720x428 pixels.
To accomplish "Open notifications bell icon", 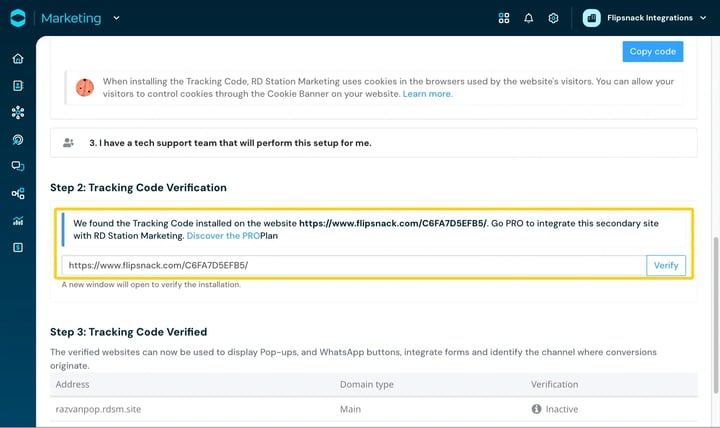I will tap(529, 18).
